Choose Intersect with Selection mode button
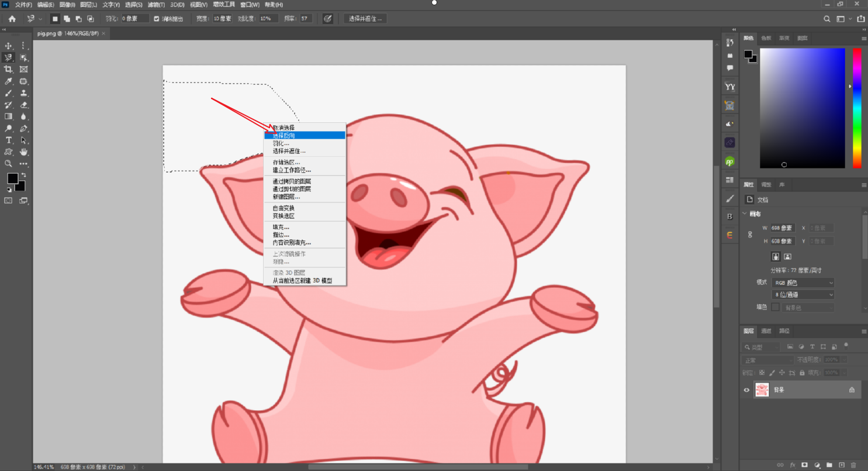Screen dimensions: 868x471 pos(90,19)
